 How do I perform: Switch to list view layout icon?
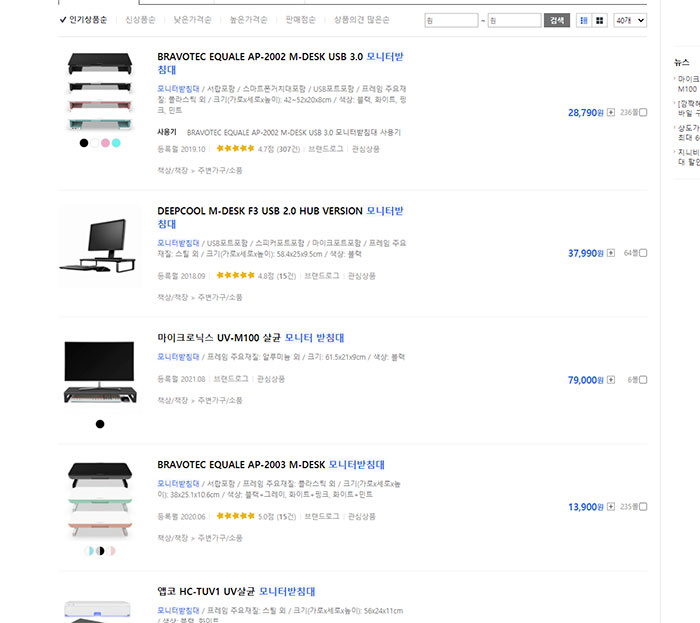[583, 21]
